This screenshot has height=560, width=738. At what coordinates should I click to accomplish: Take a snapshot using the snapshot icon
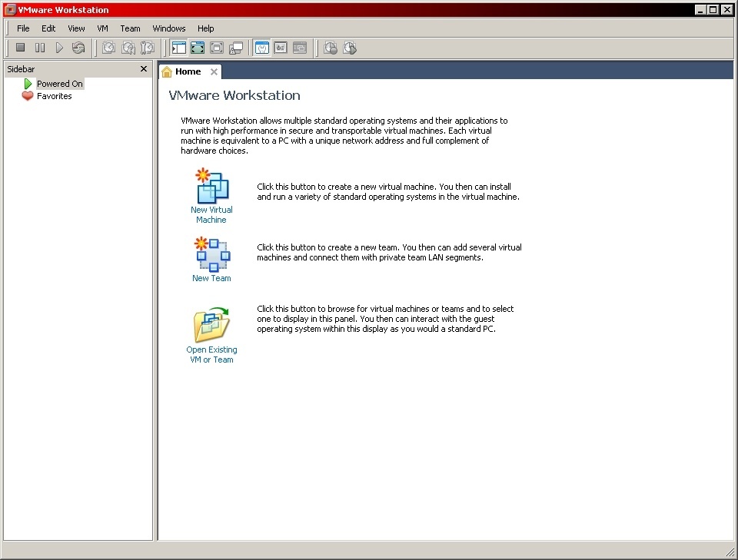point(108,47)
